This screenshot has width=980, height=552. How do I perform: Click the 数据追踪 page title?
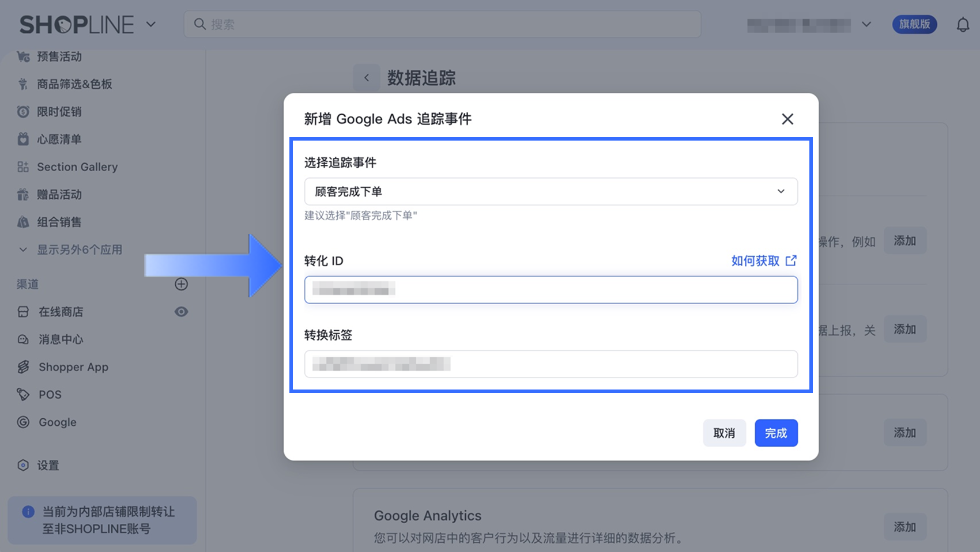point(421,78)
